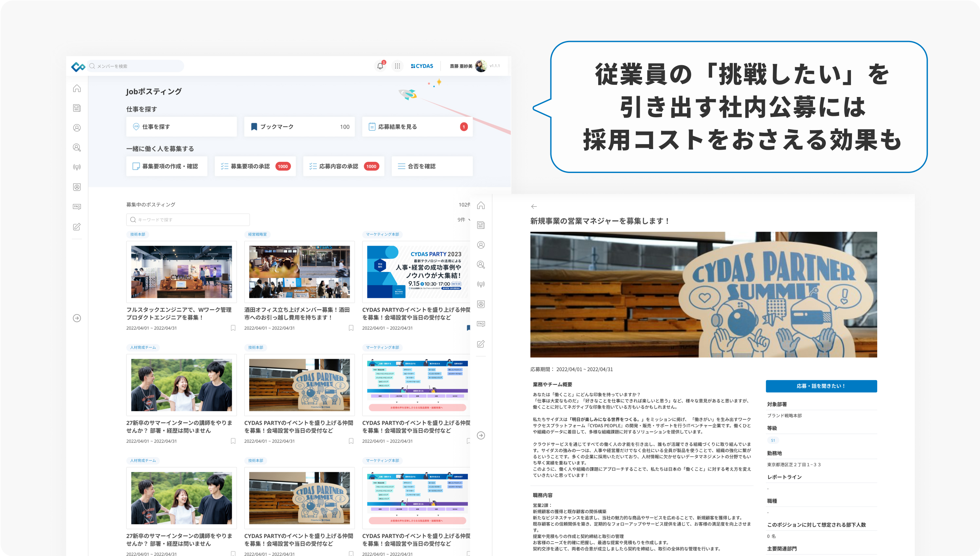Click the user avatar of 斎藤 亜紗美
Image resolution: width=980 pixels, height=556 pixels.
pyautogui.click(x=481, y=66)
